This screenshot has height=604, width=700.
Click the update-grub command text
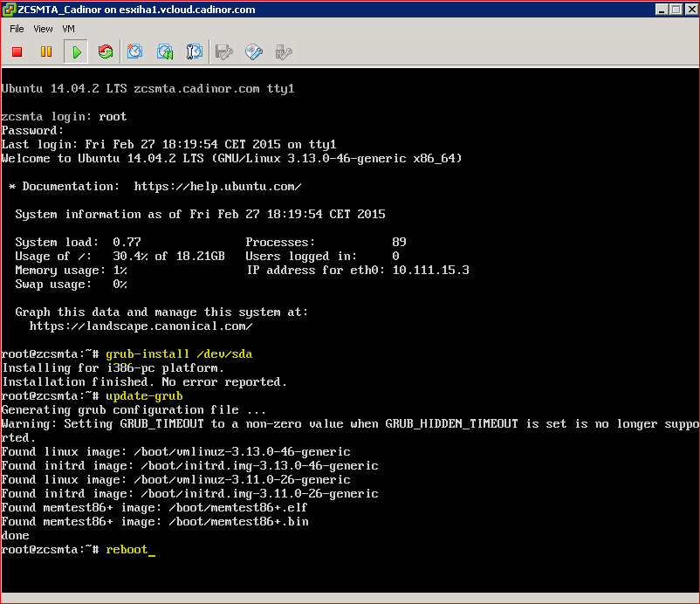[144, 396]
